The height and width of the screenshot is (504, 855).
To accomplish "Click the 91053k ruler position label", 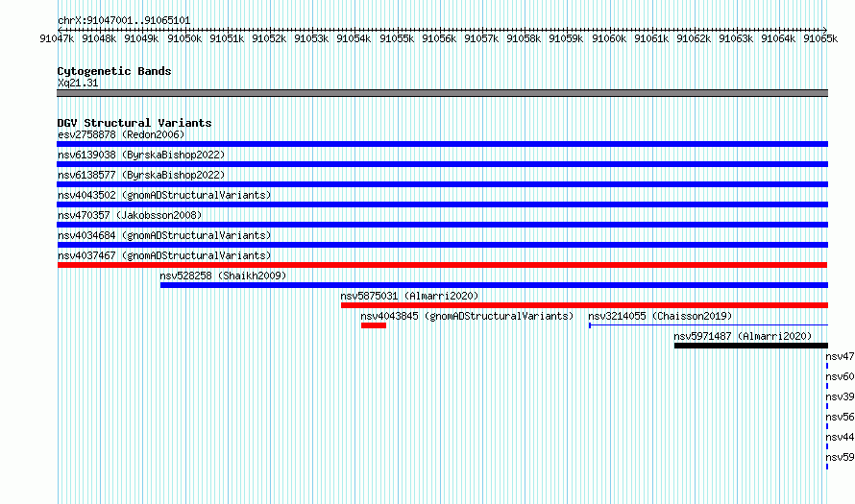I will pos(311,38).
